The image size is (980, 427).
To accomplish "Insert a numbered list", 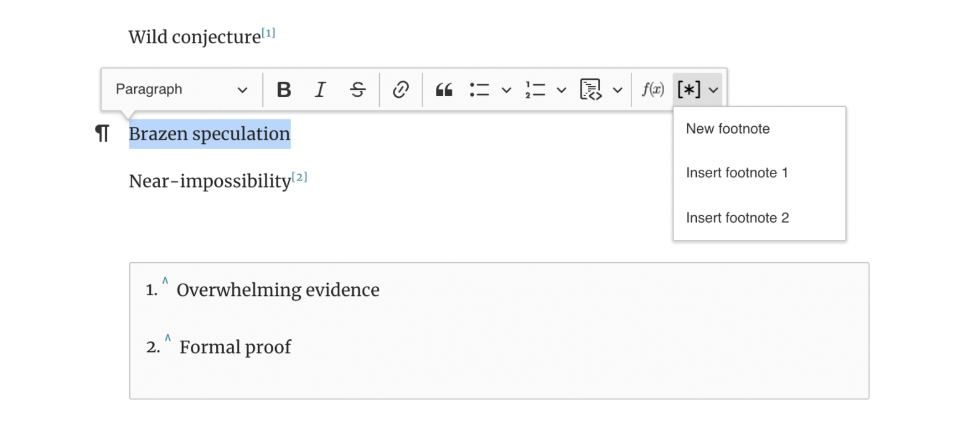I will click(535, 90).
